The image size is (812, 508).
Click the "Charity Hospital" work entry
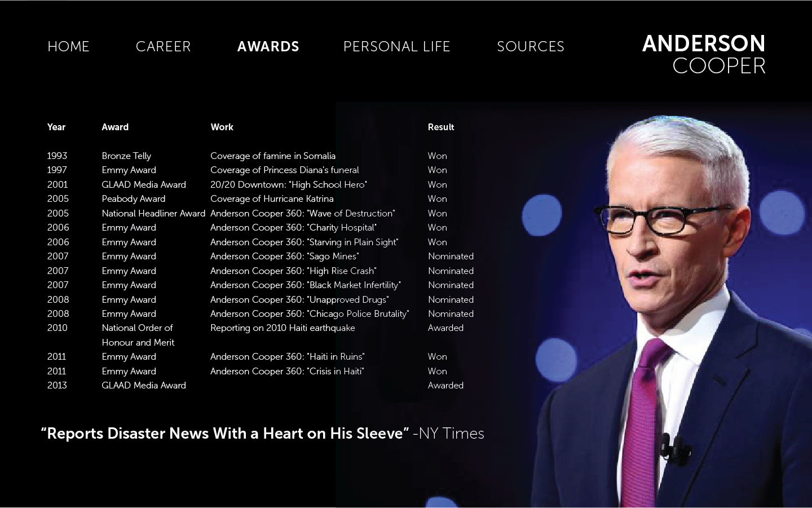[x=294, y=227]
